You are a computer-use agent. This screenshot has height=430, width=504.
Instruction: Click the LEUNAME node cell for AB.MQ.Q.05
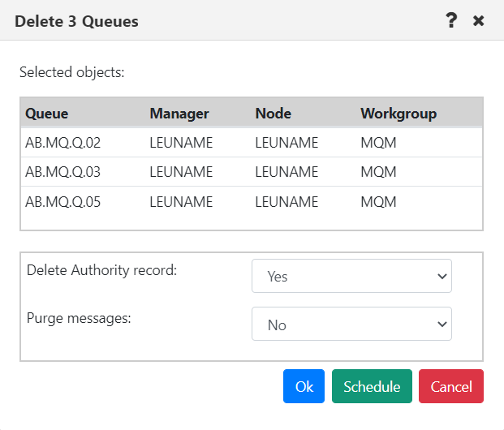click(286, 202)
